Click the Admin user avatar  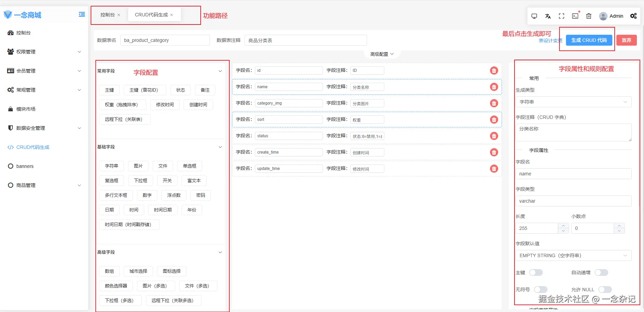tap(603, 16)
